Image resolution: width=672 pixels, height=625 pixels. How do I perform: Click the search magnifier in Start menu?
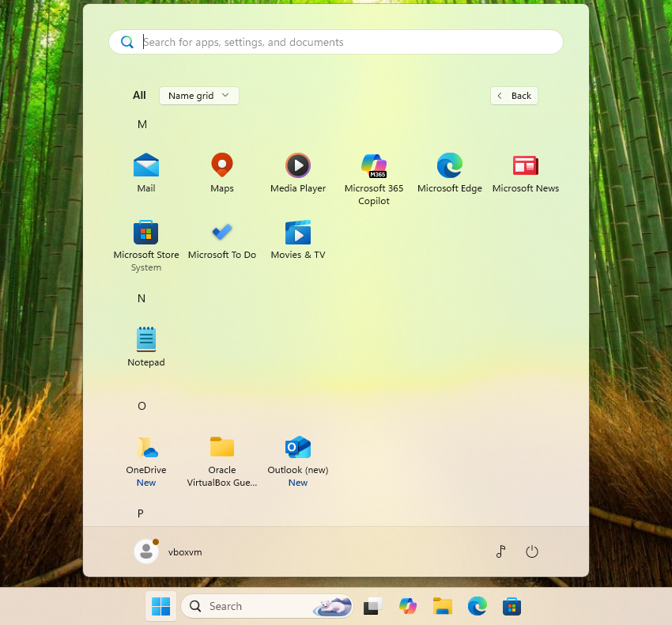coord(126,42)
